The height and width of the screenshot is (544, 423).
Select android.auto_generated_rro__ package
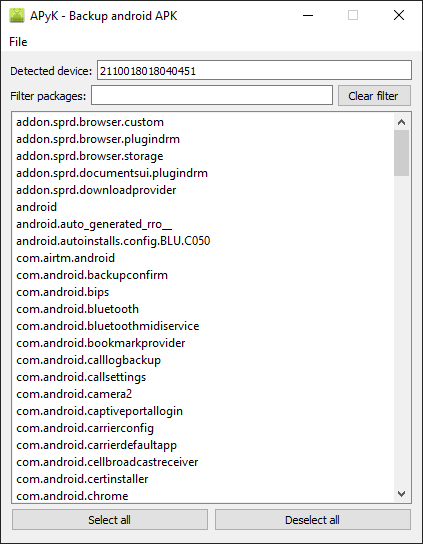coord(203,224)
